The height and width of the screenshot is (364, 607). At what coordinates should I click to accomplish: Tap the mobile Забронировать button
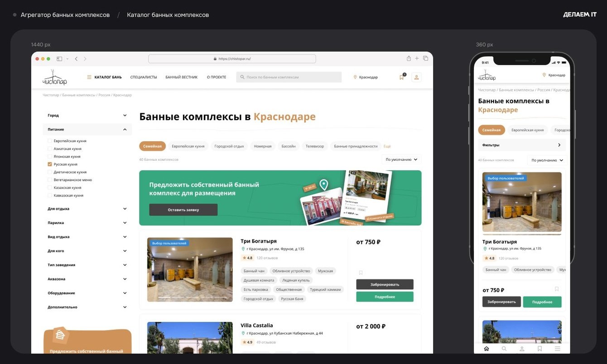tap(501, 302)
